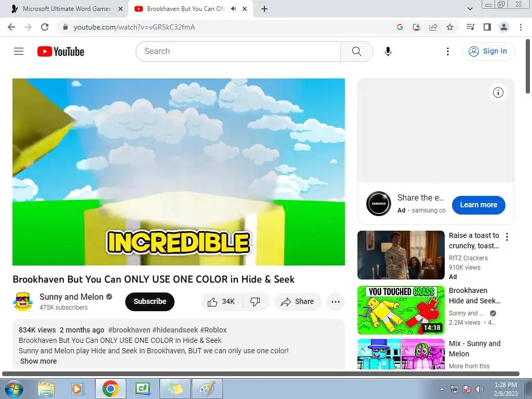
Task: Click the system volume tray icon
Action: (480, 389)
